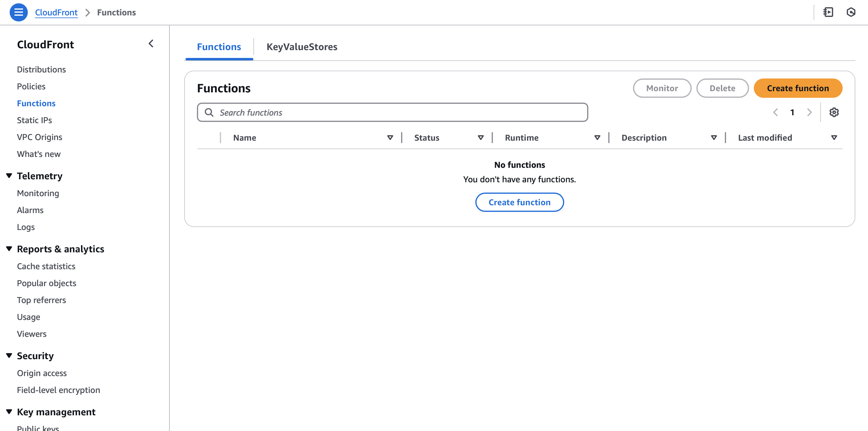
Task: Open Viewers report
Action: point(32,334)
